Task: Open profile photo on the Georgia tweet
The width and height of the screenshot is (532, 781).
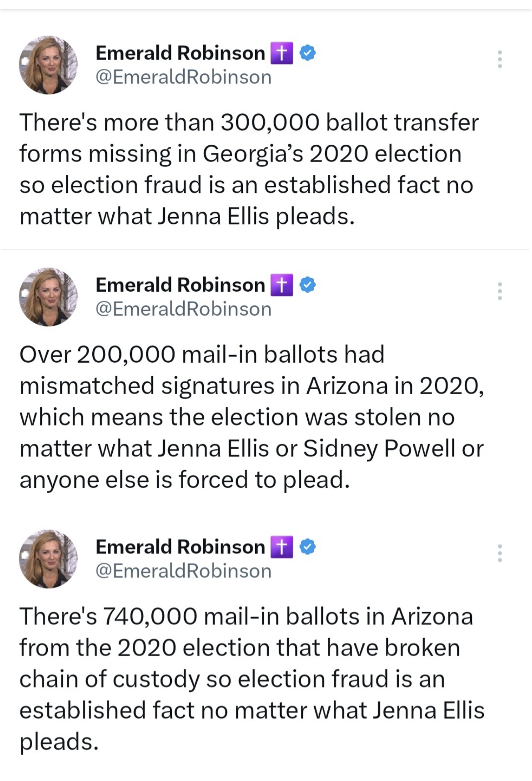Action: [x=48, y=65]
